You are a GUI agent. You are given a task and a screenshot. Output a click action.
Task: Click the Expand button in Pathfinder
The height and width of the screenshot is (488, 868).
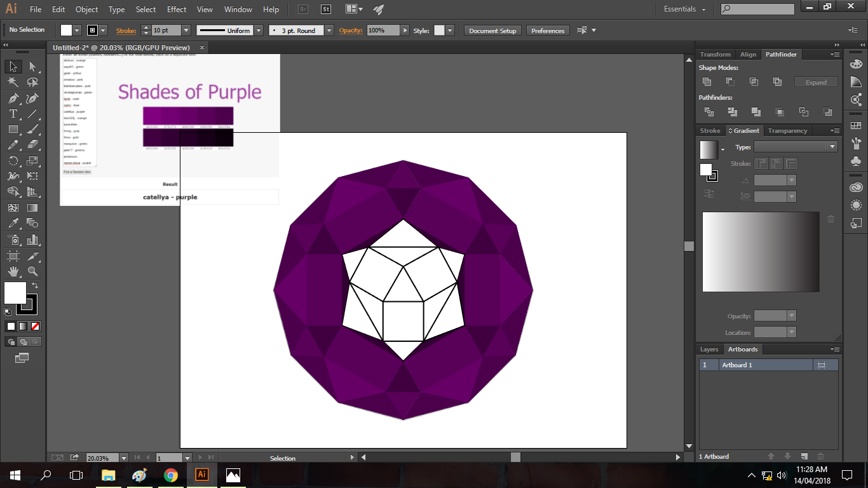[816, 82]
